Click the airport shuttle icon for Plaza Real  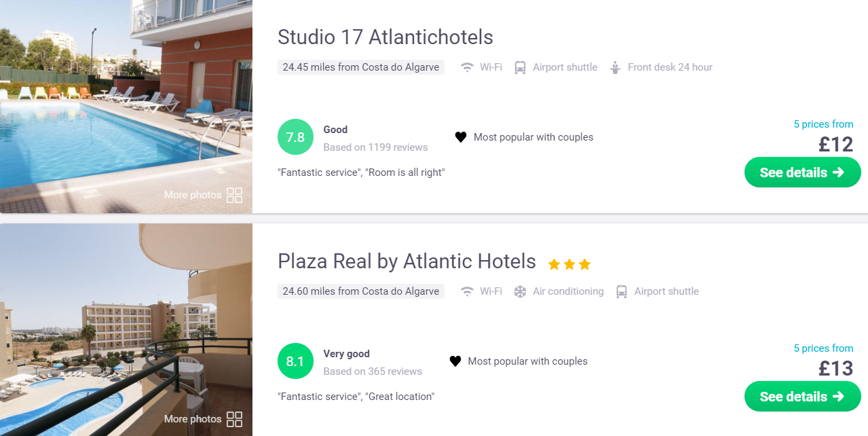(x=622, y=291)
